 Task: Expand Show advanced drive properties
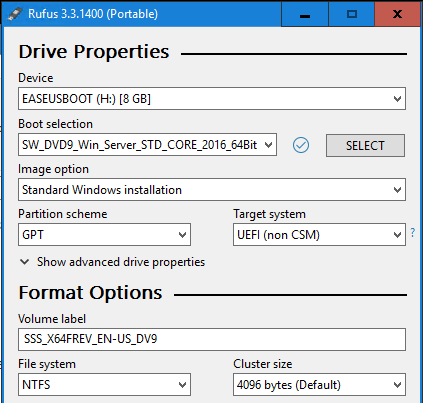[x=121, y=262]
